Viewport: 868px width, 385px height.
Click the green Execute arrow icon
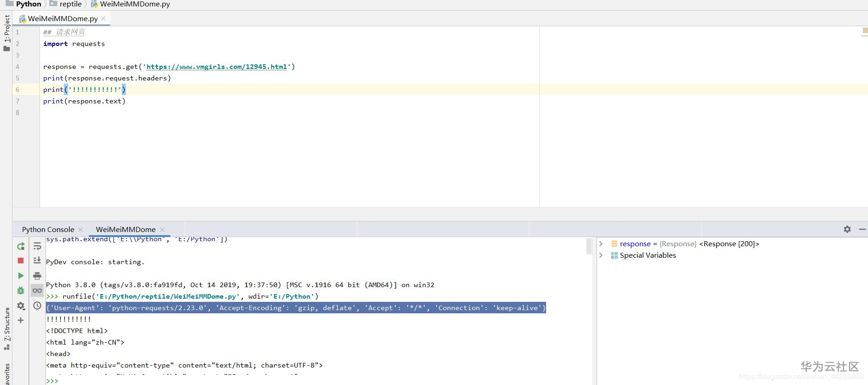21,276
